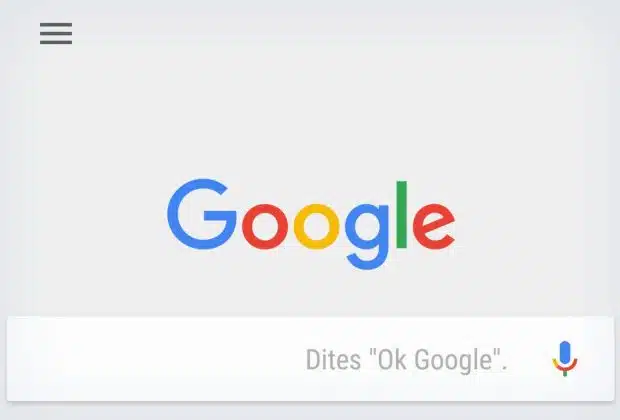
Task: Click the top line of hamburger icon
Action: (x=56, y=24)
